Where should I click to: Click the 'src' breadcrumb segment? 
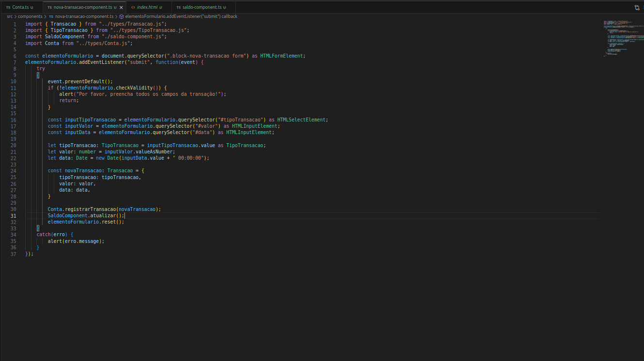tap(10, 16)
